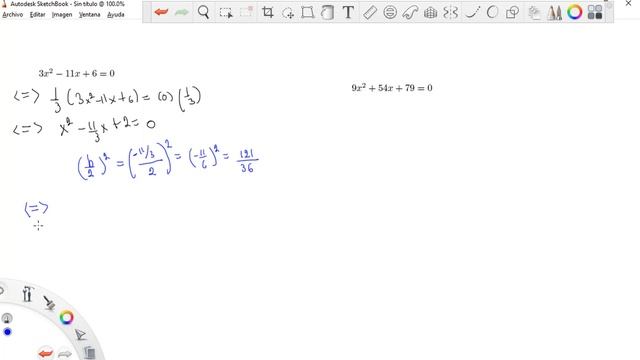This screenshot has height=360, width=640.
Task: Choose the Quick Transform selection tool
Action: point(246,12)
